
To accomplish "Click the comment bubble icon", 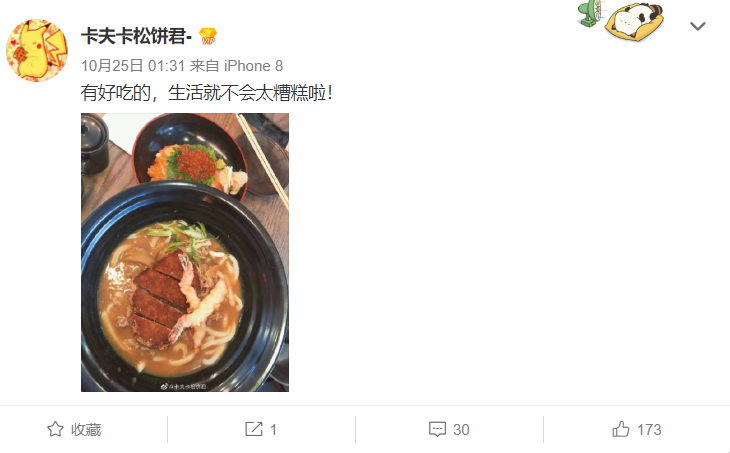I will [x=437, y=429].
